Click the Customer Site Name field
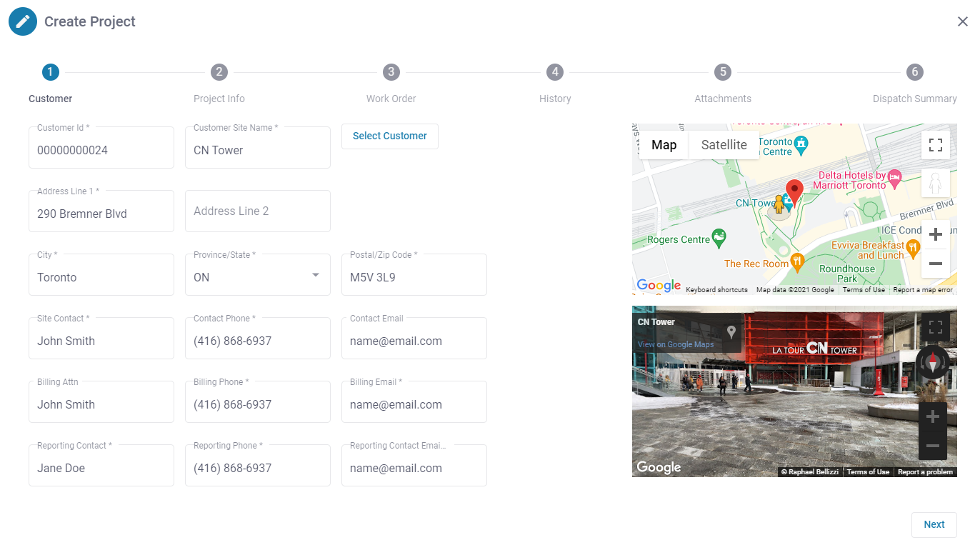Viewport: 980px width, 550px height. [258, 148]
